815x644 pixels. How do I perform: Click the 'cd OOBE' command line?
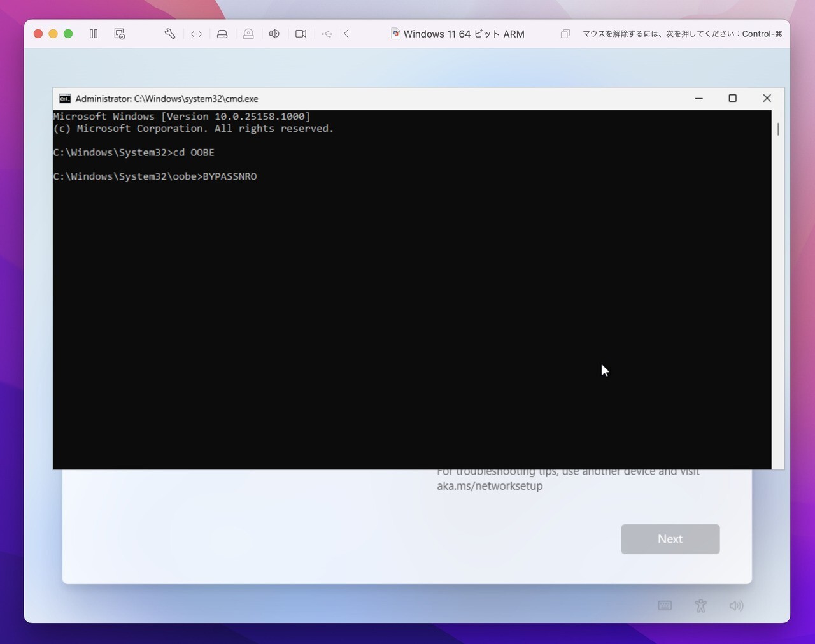point(134,153)
